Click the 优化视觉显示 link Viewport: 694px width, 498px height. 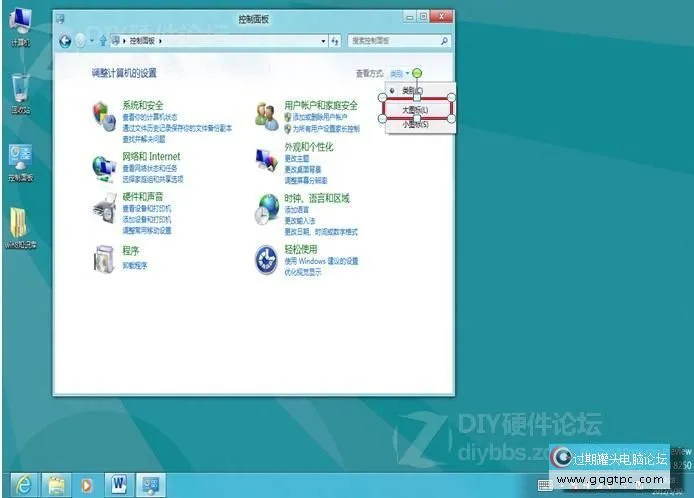pos(303,272)
